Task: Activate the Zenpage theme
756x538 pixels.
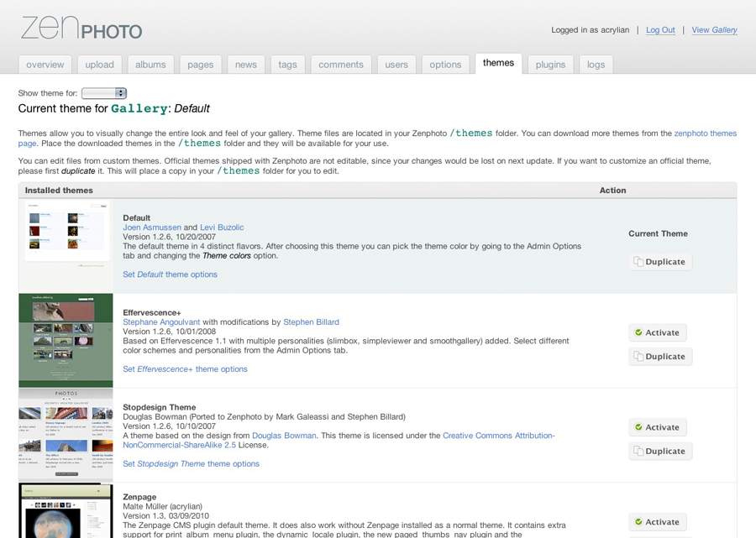Action: [658, 521]
